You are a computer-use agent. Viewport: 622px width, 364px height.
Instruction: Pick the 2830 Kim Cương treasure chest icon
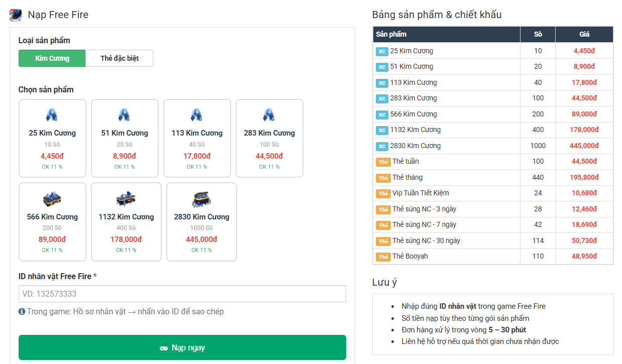(x=201, y=199)
